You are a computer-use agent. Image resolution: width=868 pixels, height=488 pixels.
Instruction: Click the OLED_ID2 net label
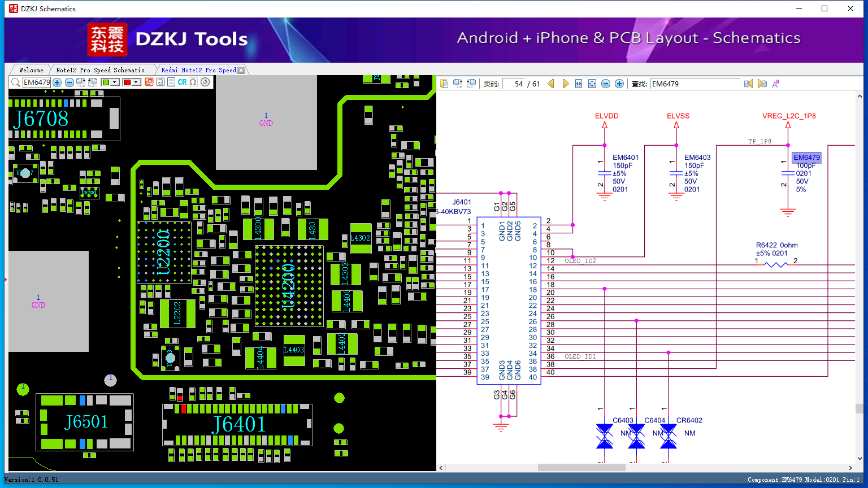580,261
